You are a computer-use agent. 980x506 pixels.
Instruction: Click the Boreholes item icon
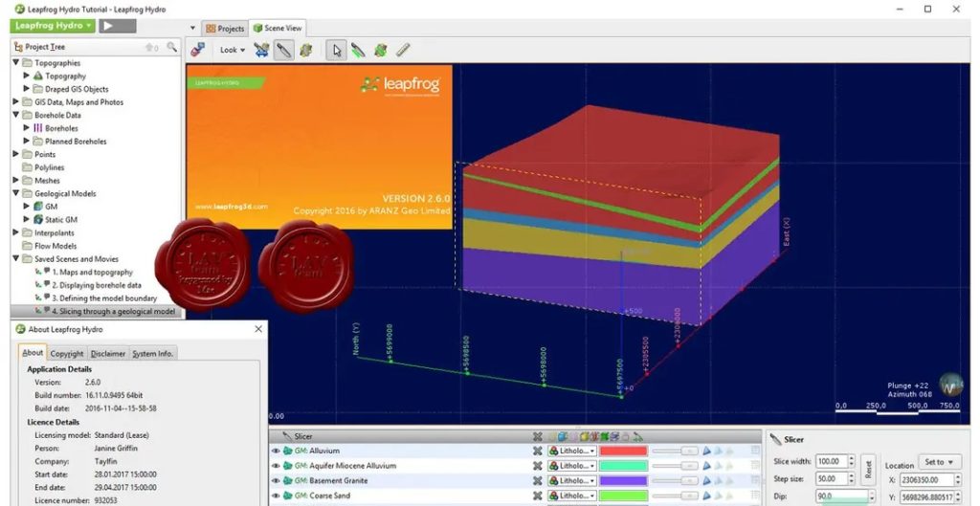pos(38,128)
